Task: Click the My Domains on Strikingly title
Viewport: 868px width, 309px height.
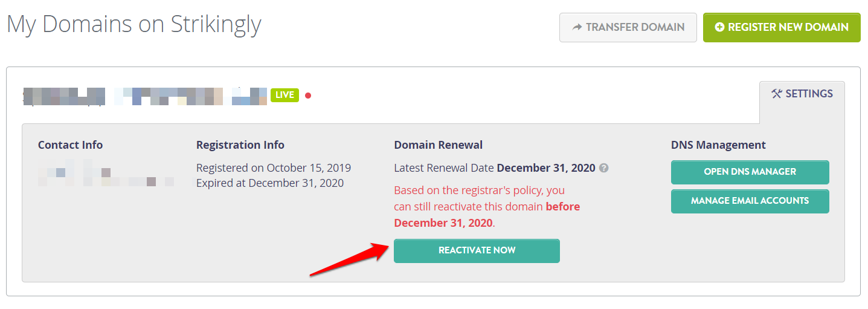Action: point(134,25)
